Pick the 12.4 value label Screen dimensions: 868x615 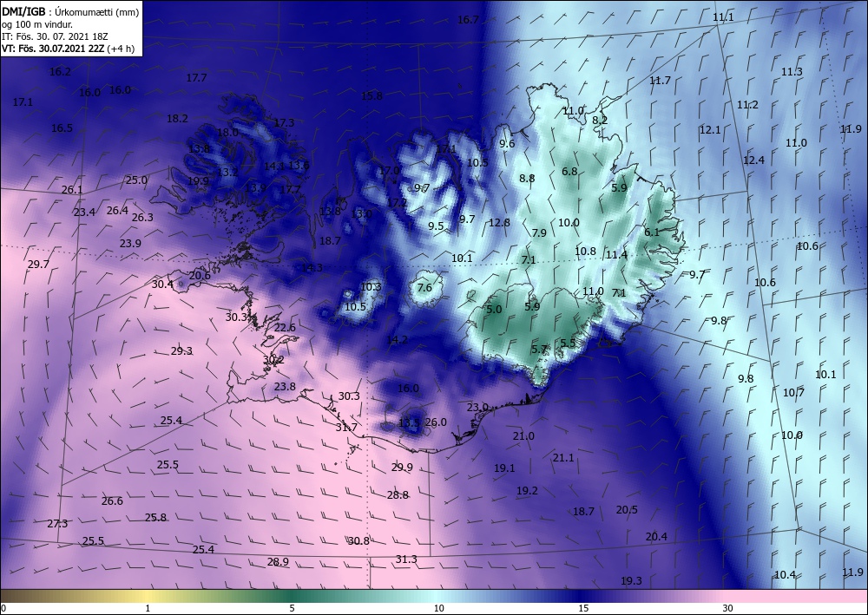click(x=753, y=160)
